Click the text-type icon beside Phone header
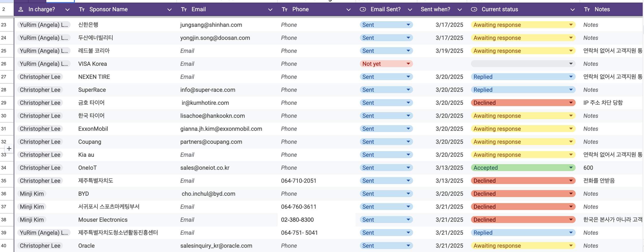 285,10
